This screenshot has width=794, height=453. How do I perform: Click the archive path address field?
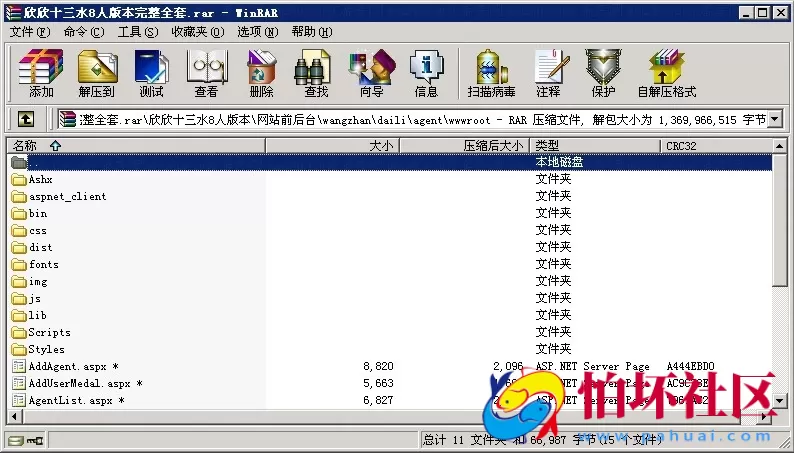[x=413, y=119]
